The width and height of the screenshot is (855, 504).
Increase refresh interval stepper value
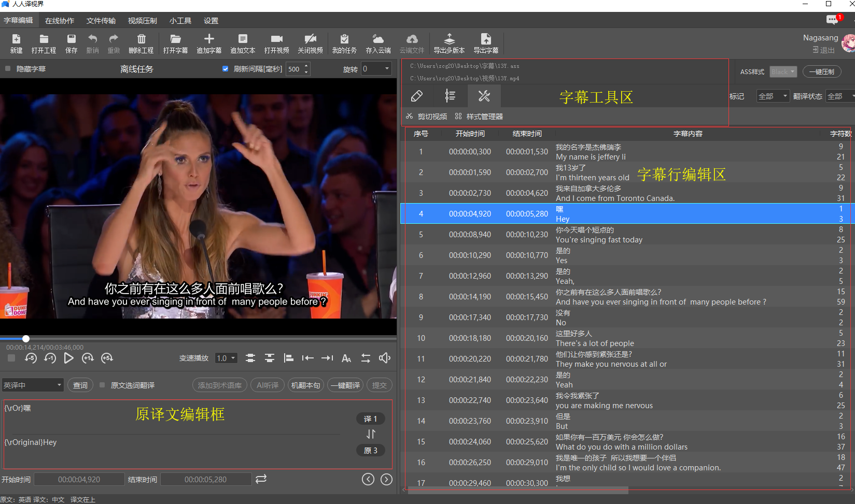[306, 65]
